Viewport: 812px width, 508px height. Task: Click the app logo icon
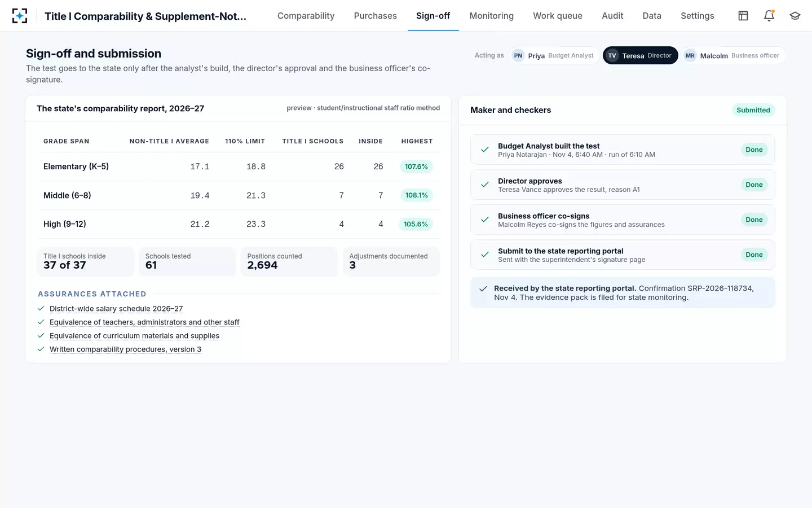20,16
